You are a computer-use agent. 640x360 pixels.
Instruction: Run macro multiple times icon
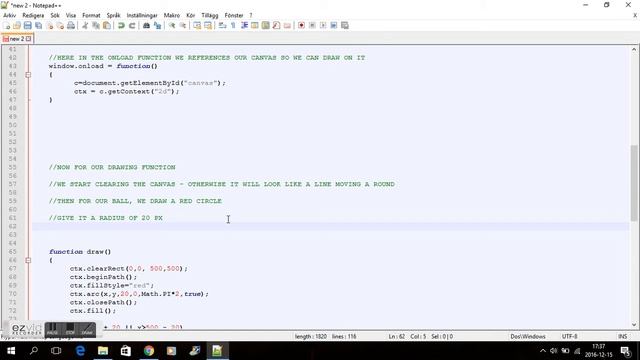tap(345, 25)
